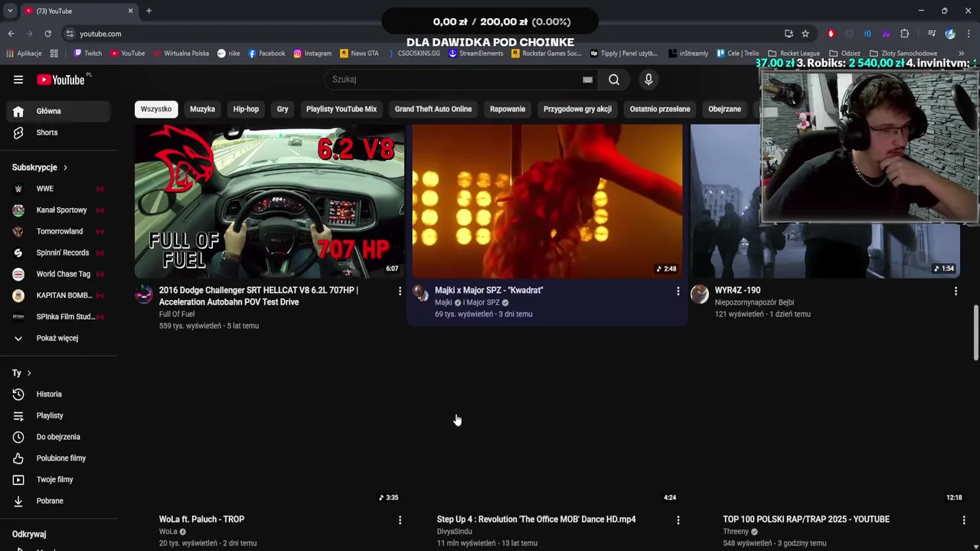
Task: Open more options for WYR4Z -190 video
Action: click(955, 291)
